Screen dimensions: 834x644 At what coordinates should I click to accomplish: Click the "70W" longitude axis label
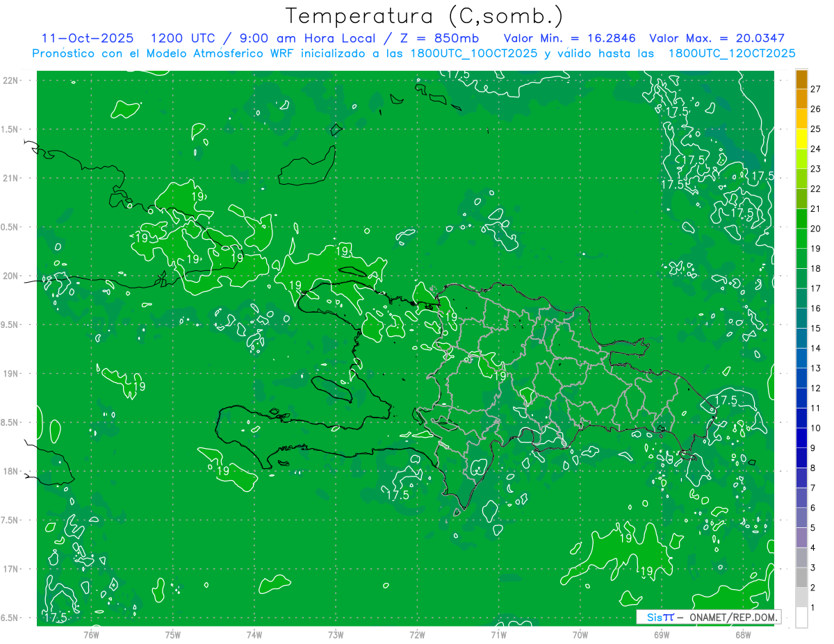pos(580,634)
